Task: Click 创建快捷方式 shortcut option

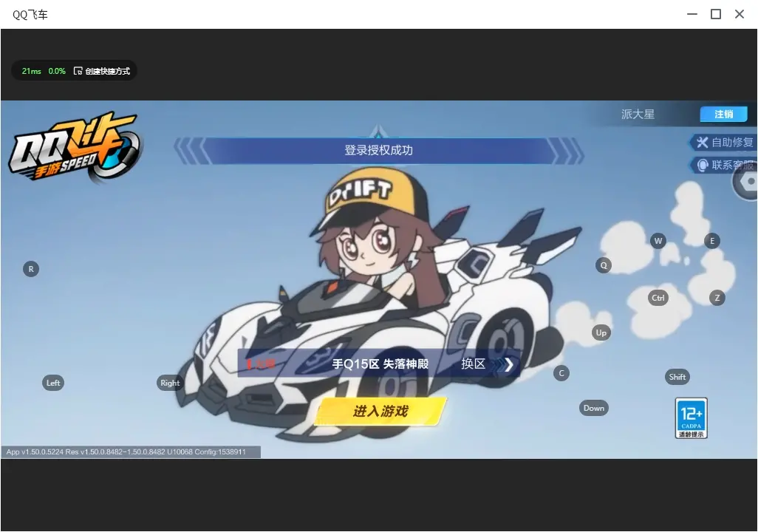Action: pos(107,71)
